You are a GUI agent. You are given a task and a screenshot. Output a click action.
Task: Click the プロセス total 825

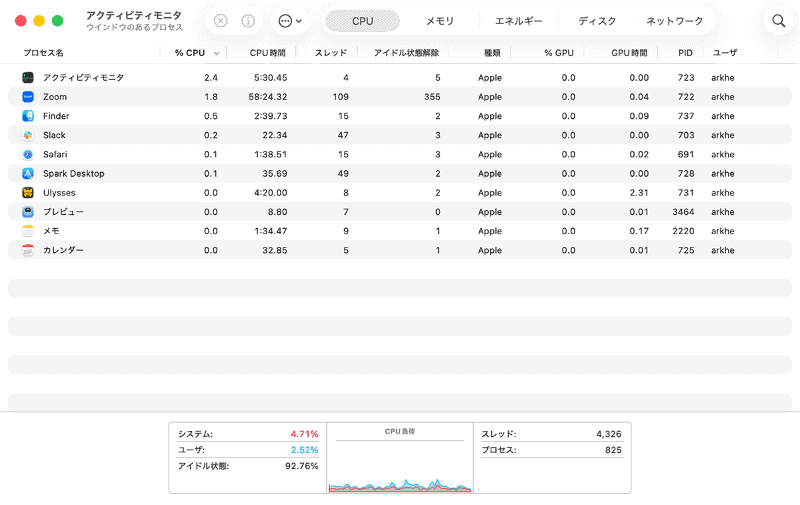point(613,450)
